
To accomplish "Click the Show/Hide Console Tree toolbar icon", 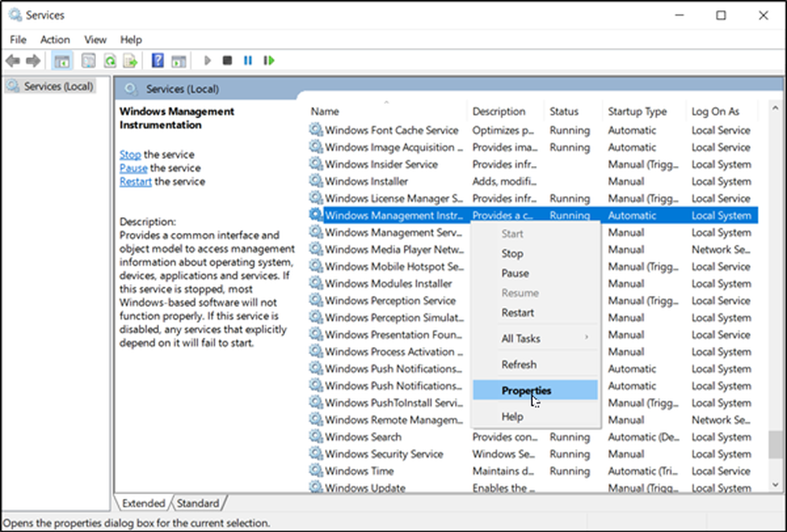I will (61, 61).
